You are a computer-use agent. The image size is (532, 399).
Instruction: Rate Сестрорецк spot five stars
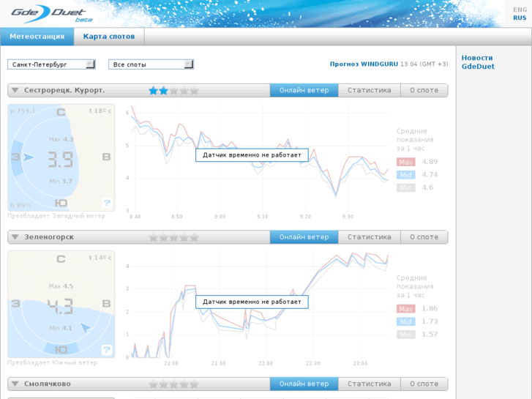pos(194,90)
